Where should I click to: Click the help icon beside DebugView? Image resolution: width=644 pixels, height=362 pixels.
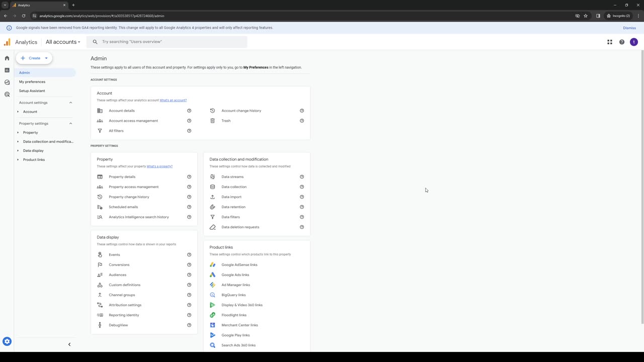[189, 325]
